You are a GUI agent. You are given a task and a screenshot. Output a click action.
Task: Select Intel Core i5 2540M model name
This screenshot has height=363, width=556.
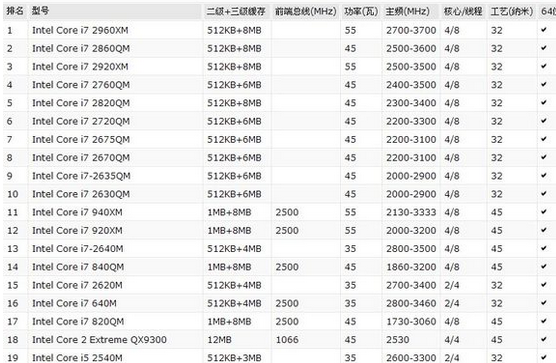tap(77, 358)
